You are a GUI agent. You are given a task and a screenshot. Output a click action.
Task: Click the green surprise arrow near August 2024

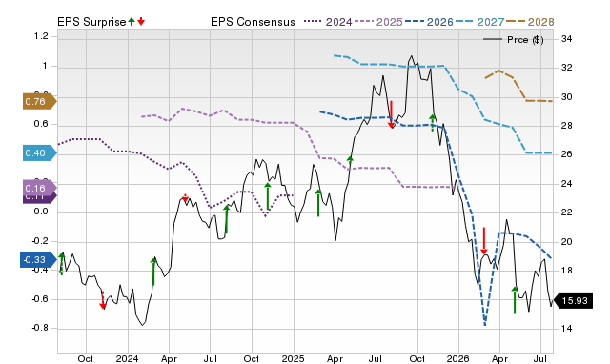point(227,218)
